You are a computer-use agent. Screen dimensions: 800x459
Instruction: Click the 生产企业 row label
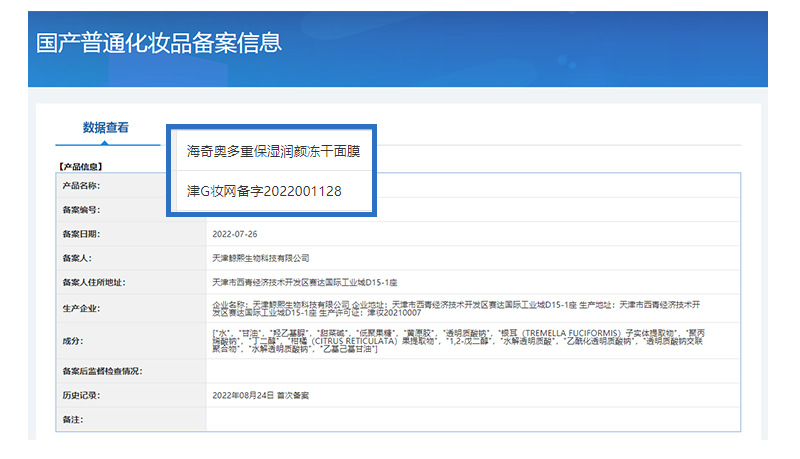(81, 309)
